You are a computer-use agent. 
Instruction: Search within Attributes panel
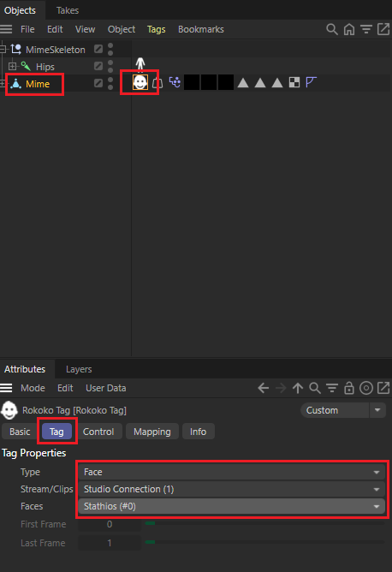[x=315, y=388]
